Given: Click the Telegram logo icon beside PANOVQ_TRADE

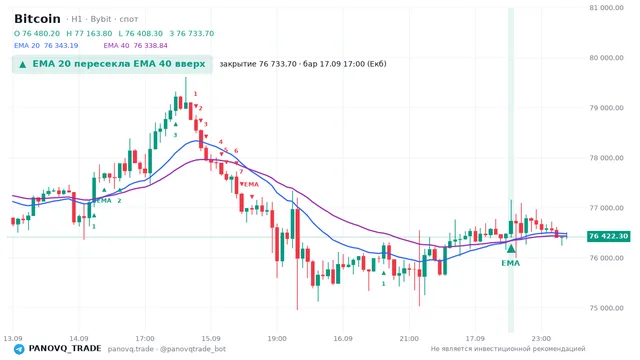Looking at the screenshot, I should (19, 349).
